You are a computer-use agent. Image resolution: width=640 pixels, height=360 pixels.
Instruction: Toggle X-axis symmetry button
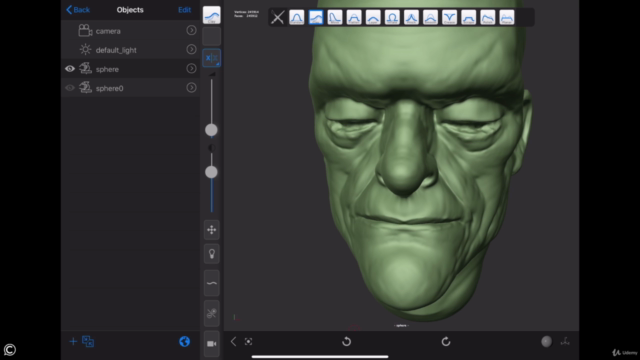[212, 58]
